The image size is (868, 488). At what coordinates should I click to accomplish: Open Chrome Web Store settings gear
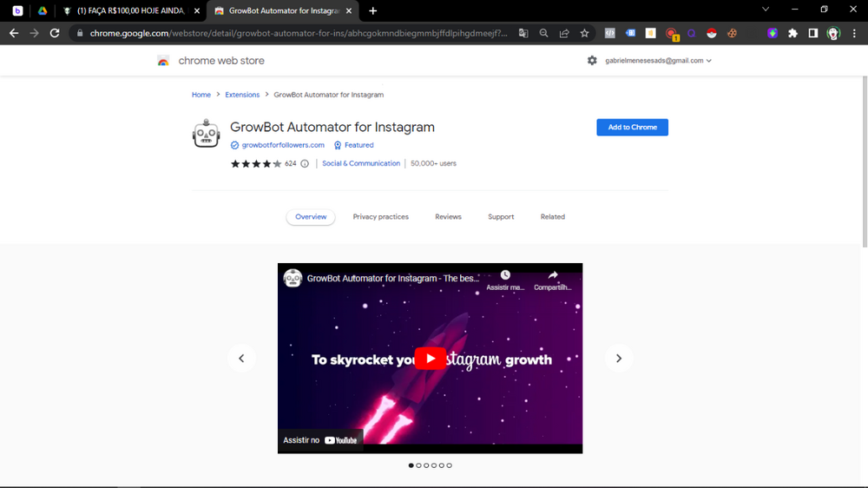[x=592, y=61]
